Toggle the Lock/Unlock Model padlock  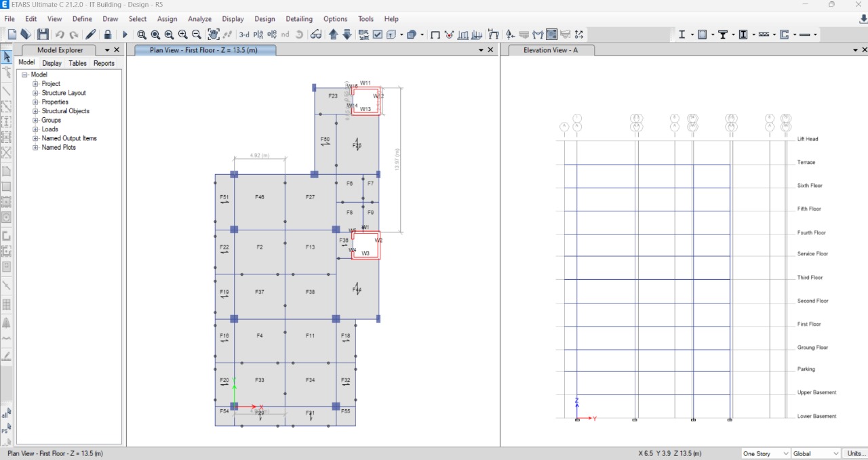pos(108,35)
